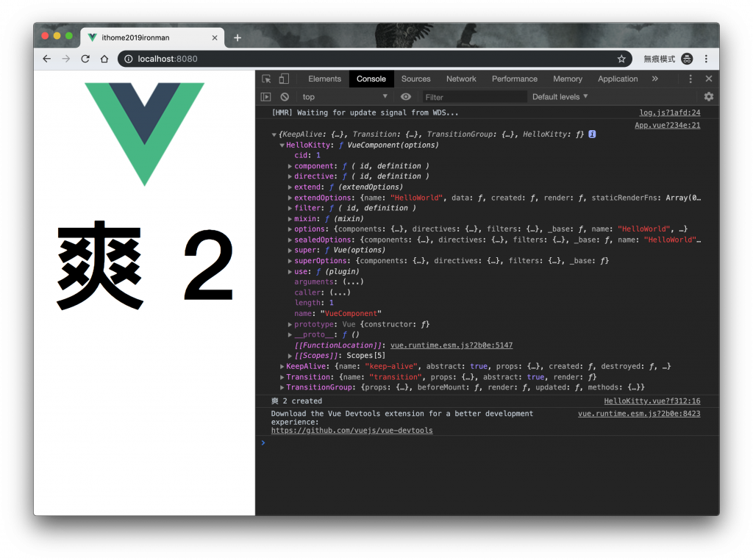Open the Network tab
The height and width of the screenshot is (560, 753).
[461, 79]
